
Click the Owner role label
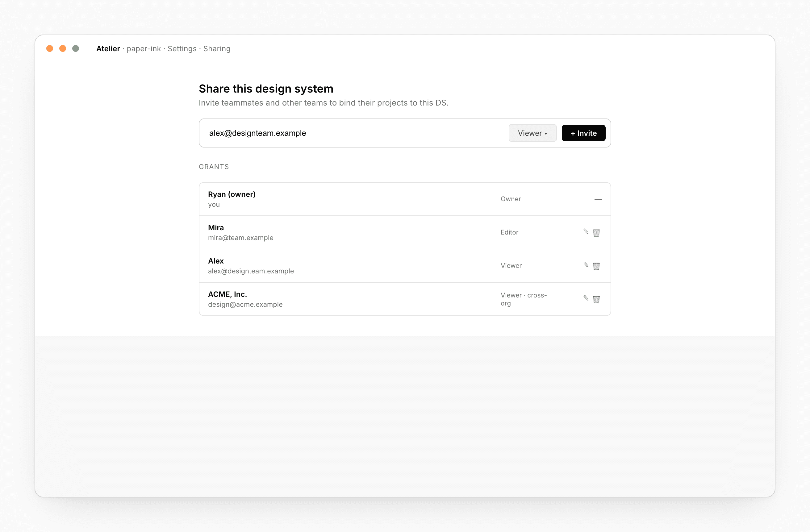[511, 199]
